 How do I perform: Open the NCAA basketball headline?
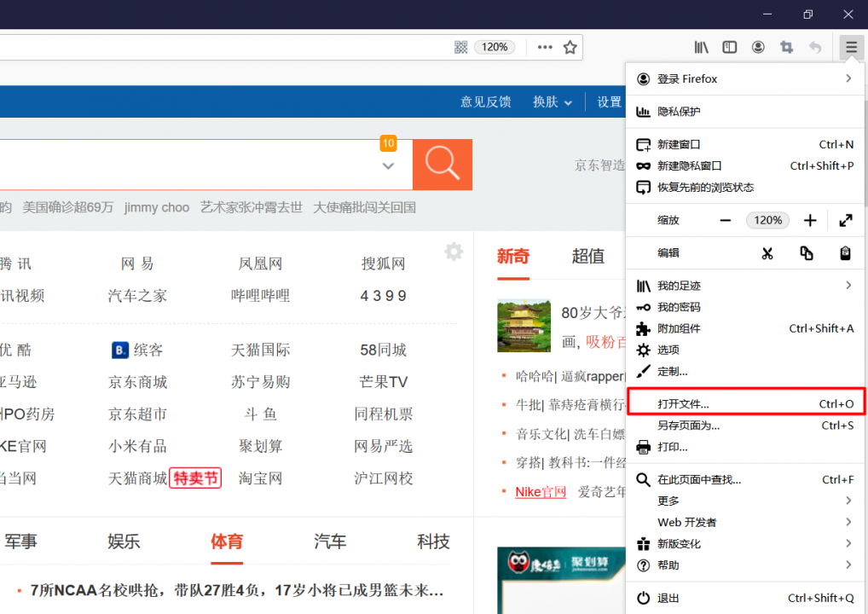[236, 591]
